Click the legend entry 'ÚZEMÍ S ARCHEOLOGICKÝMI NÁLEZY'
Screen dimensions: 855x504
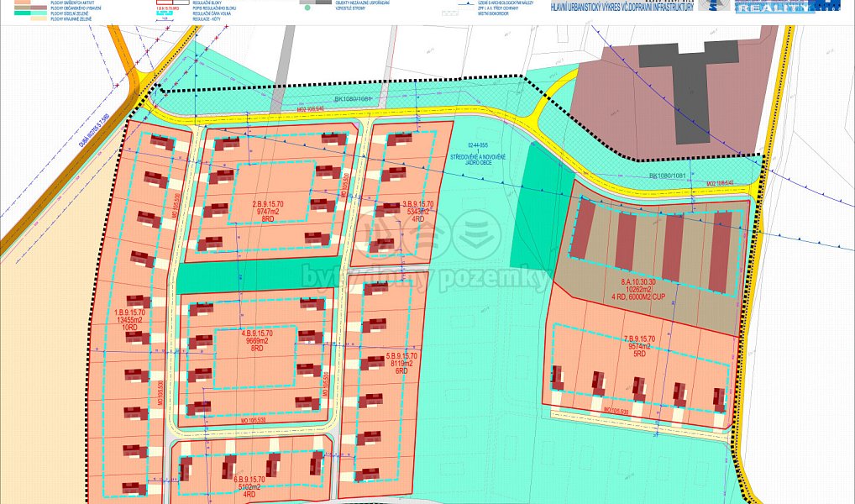click(x=506, y=3)
